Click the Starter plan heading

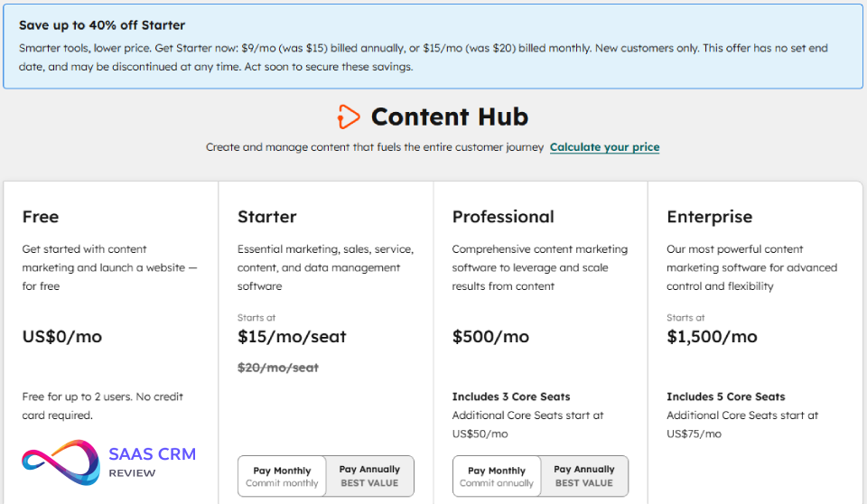point(266,217)
